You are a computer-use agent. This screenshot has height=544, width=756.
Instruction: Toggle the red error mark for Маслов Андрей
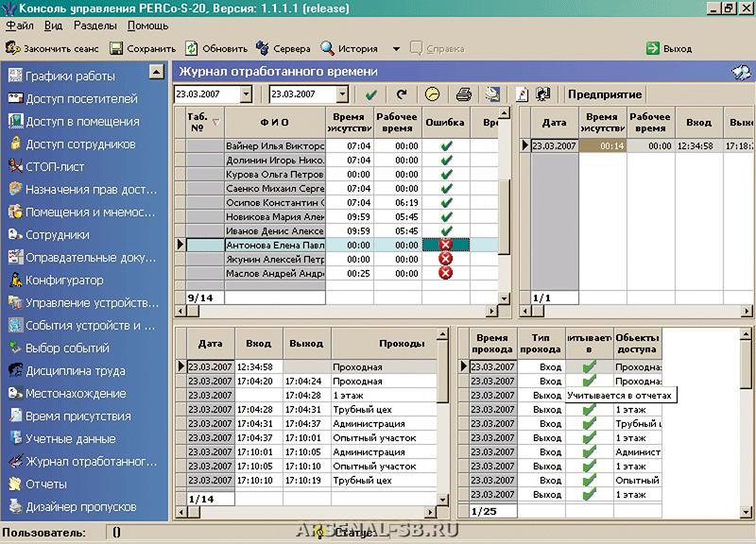click(x=446, y=273)
